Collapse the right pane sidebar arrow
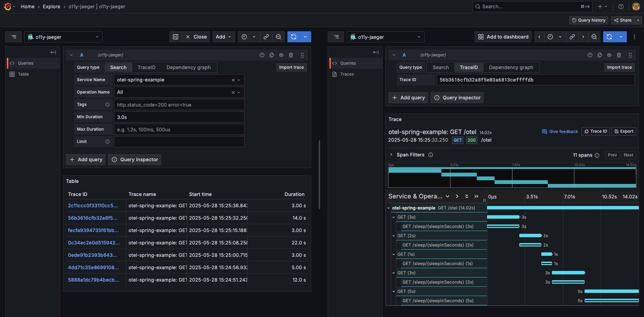This screenshot has height=317, width=644. [x=376, y=52]
